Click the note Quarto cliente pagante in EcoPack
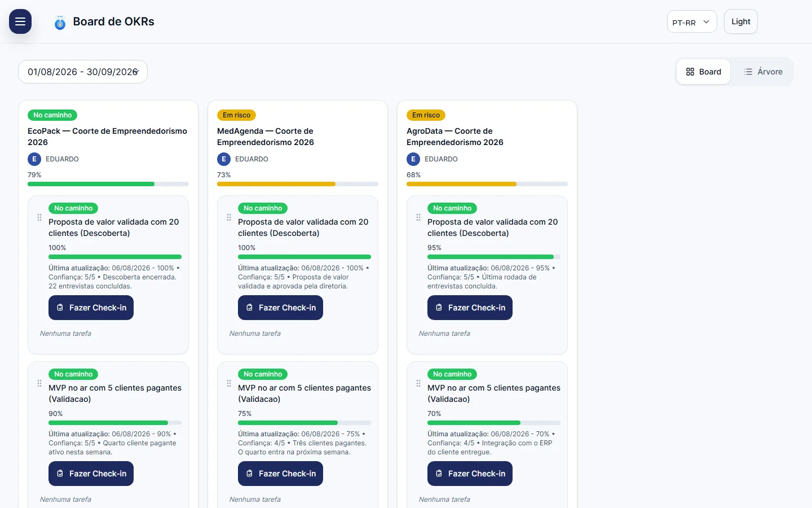This screenshot has height=508, width=812. click(113, 443)
